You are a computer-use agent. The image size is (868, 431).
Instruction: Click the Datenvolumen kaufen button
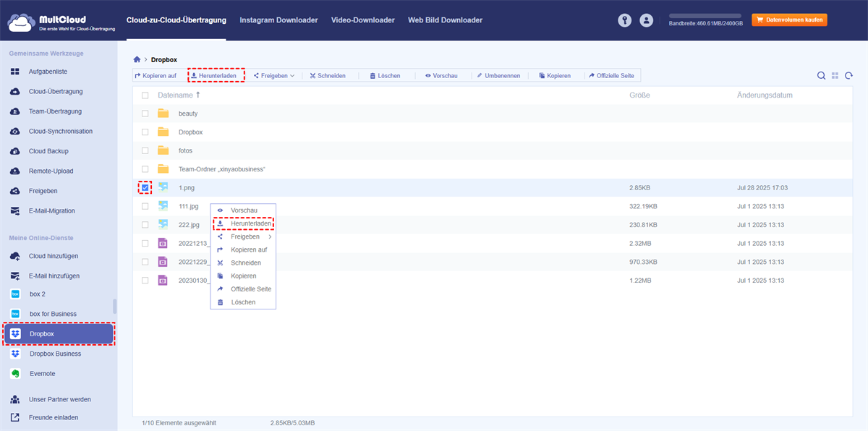[789, 20]
